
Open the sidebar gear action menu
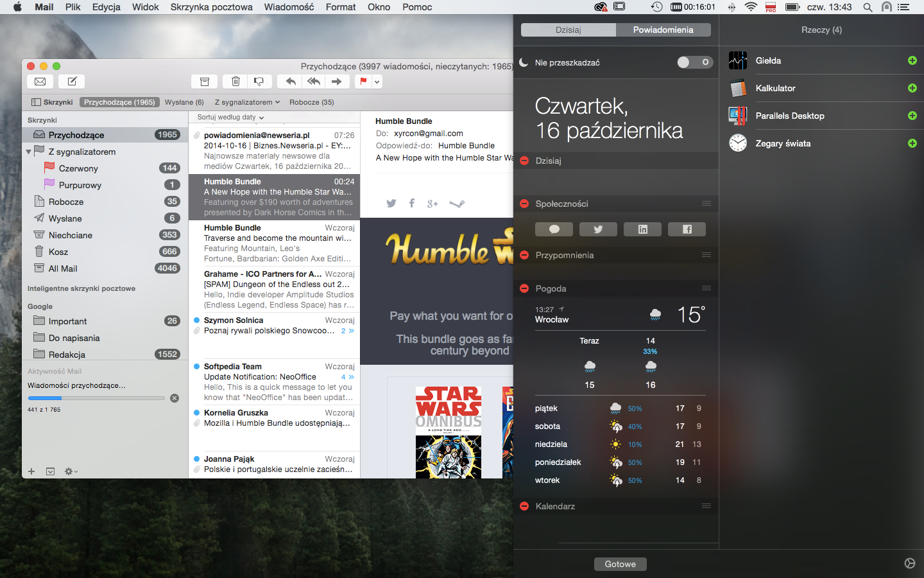pos(71,471)
